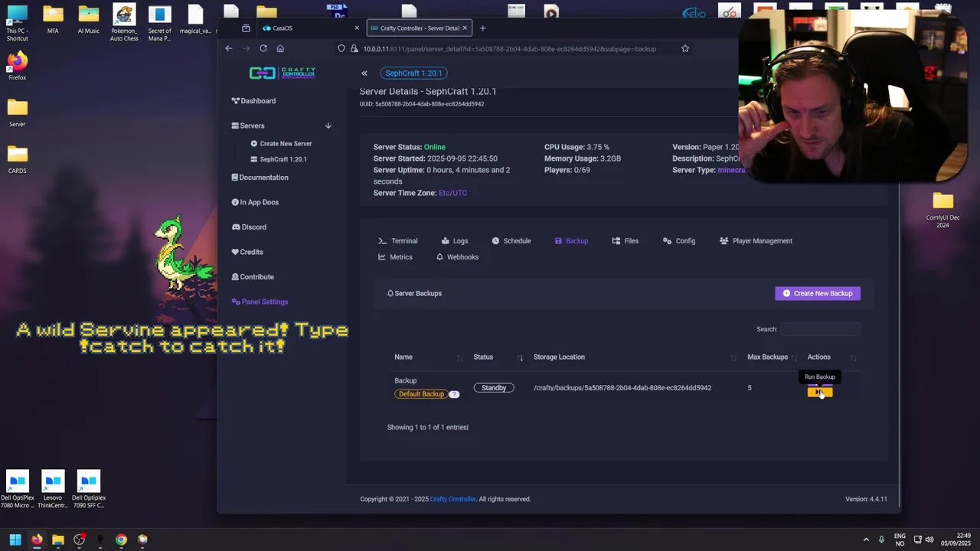This screenshot has width=980, height=551.
Task: Select the AI Music desktop folder
Action: coord(88,20)
